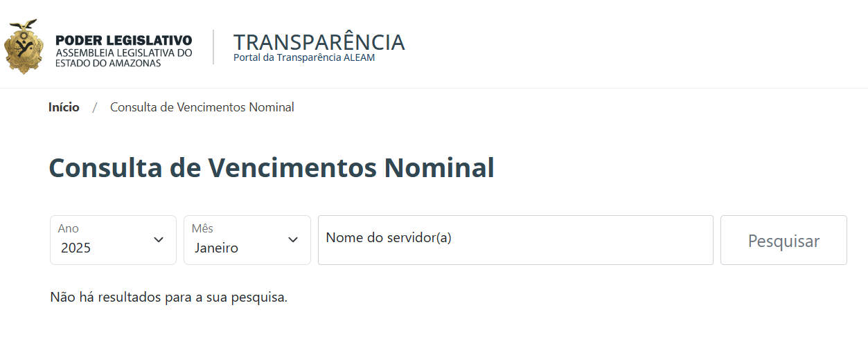
Task: Open the TRANSPARÊNCIA portal title link
Action: coord(319,42)
